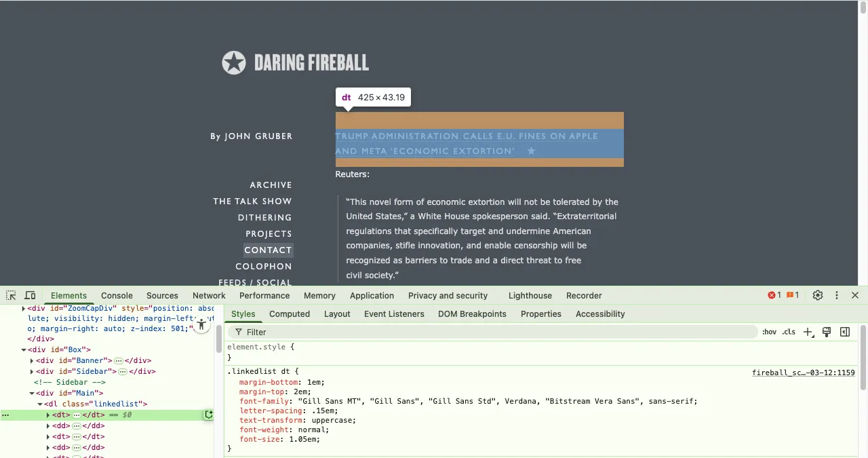868x458 pixels.
Task: Open DevTools settings gear
Action: coord(818,295)
